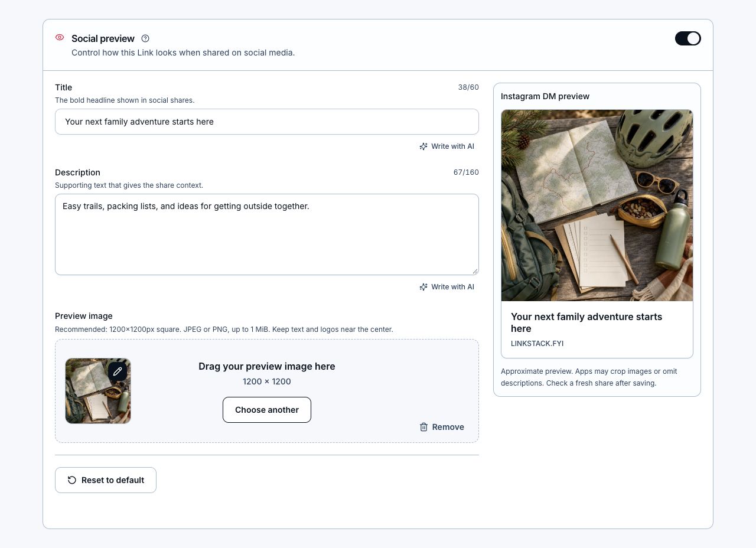Click the sparkle icon under the Description field

pos(423,287)
